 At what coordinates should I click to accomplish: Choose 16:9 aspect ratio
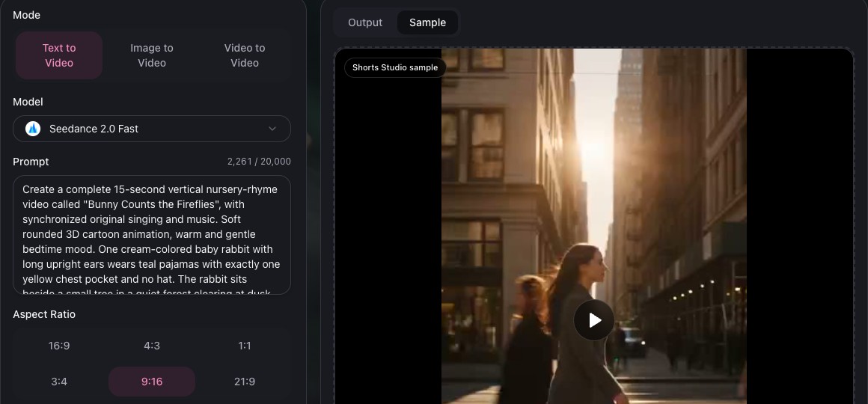pyautogui.click(x=59, y=346)
